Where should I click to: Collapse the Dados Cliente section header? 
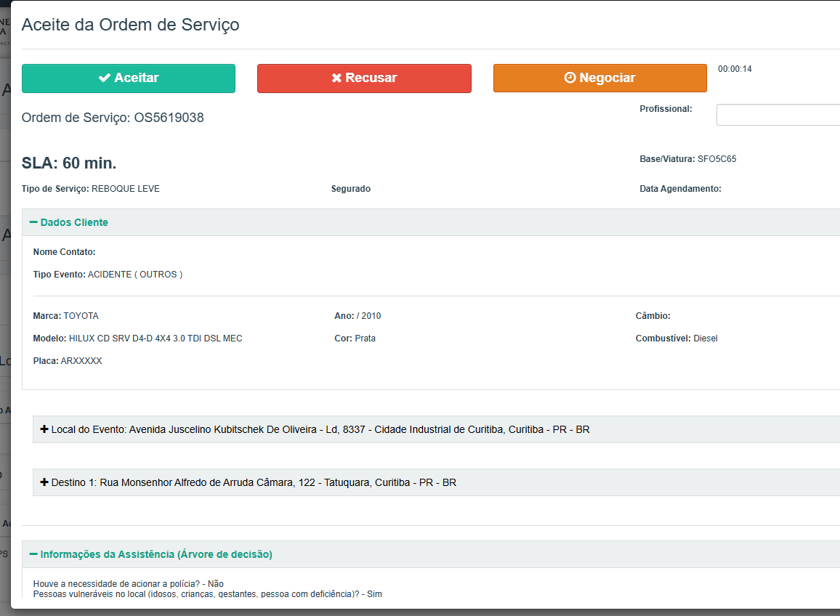click(74, 223)
